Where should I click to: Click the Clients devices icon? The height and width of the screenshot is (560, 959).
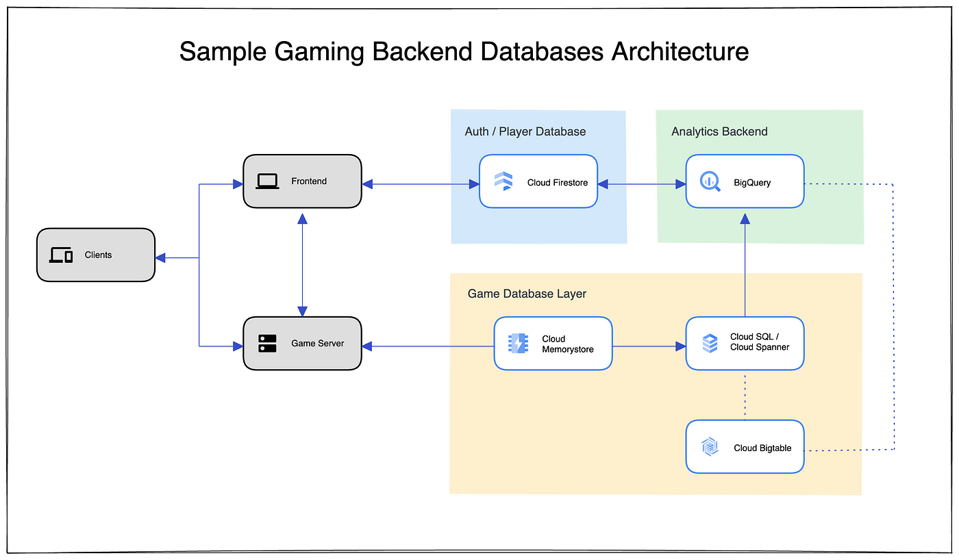coord(61,255)
